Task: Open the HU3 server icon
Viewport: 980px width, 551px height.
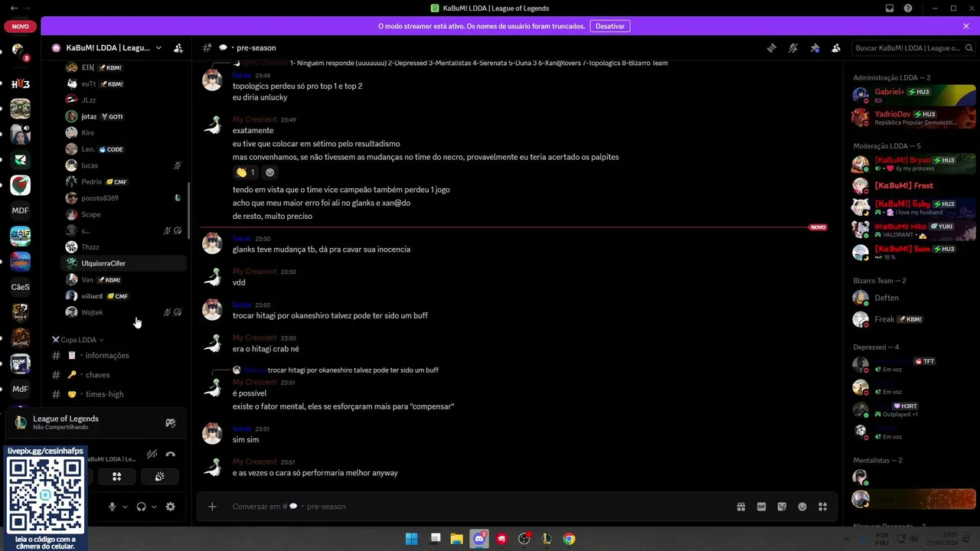Action: [21, 83]
